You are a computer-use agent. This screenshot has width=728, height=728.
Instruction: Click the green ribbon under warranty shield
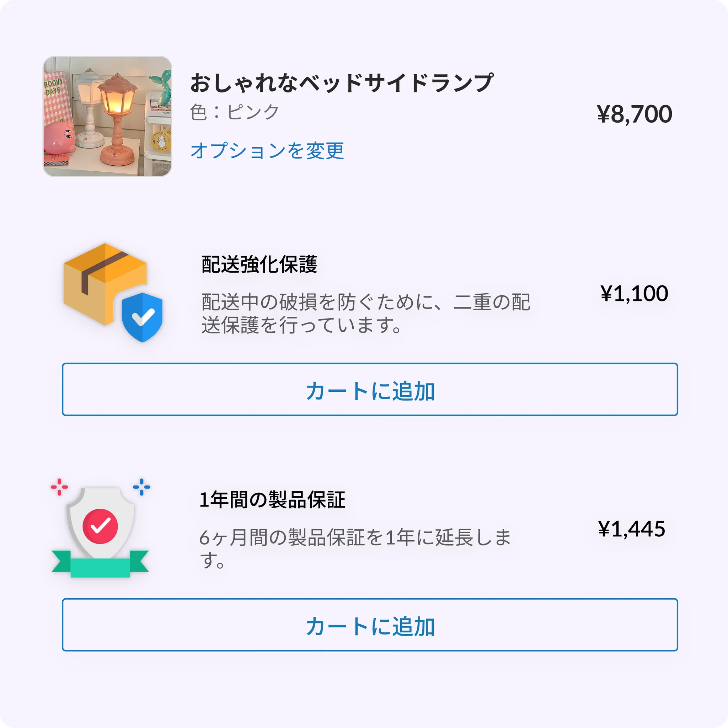coord(100,564)
